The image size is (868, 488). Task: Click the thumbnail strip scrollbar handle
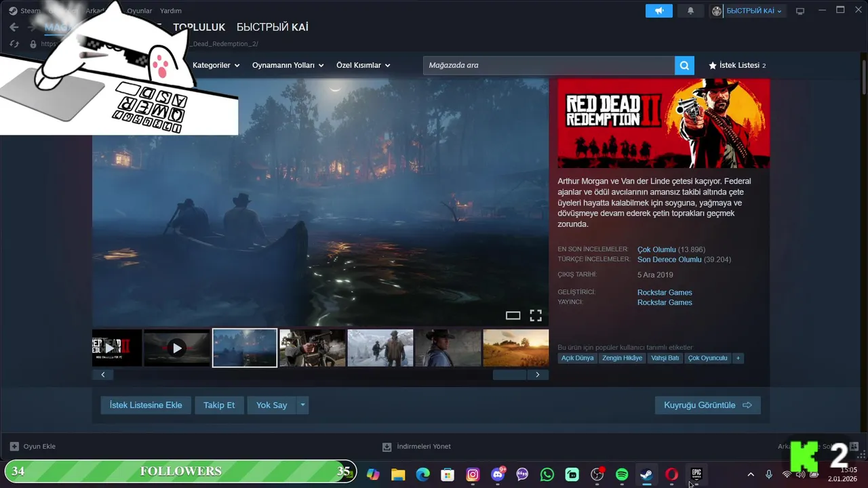(509, 375)
